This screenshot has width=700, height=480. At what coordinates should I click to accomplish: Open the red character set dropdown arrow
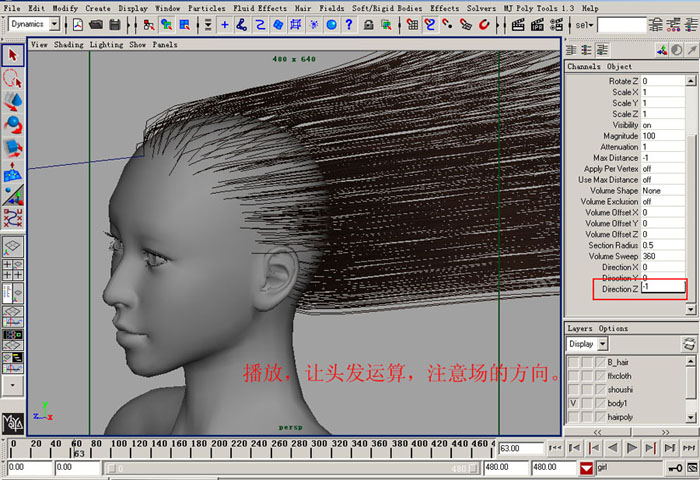coord(586,468)
